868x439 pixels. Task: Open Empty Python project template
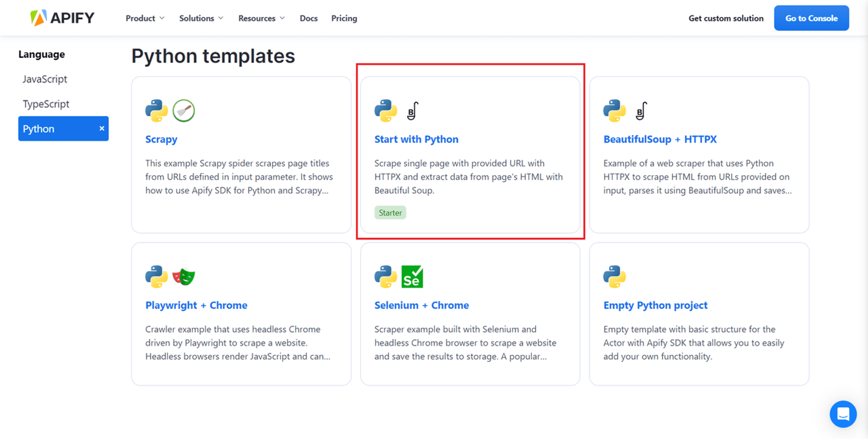pos(655,305)
